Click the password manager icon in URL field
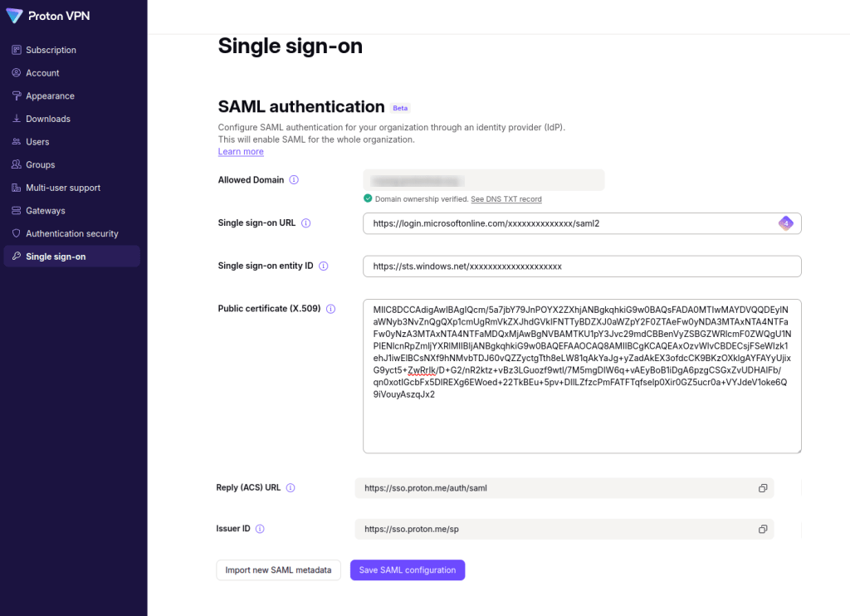 click(x=786, y=223)
